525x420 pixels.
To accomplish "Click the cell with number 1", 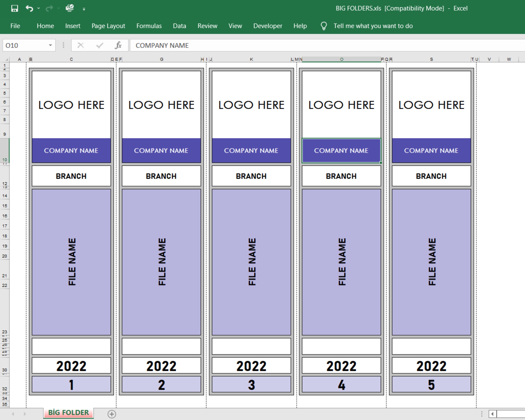I will coord(71,385).
